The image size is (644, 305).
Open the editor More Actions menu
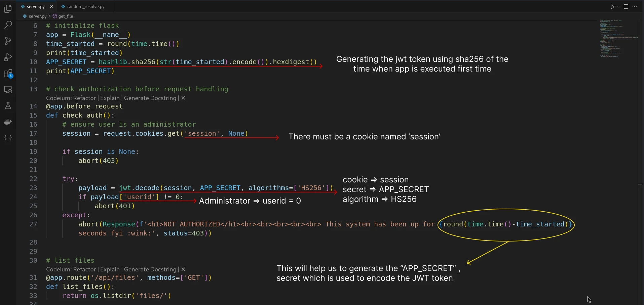coord(635,7)
